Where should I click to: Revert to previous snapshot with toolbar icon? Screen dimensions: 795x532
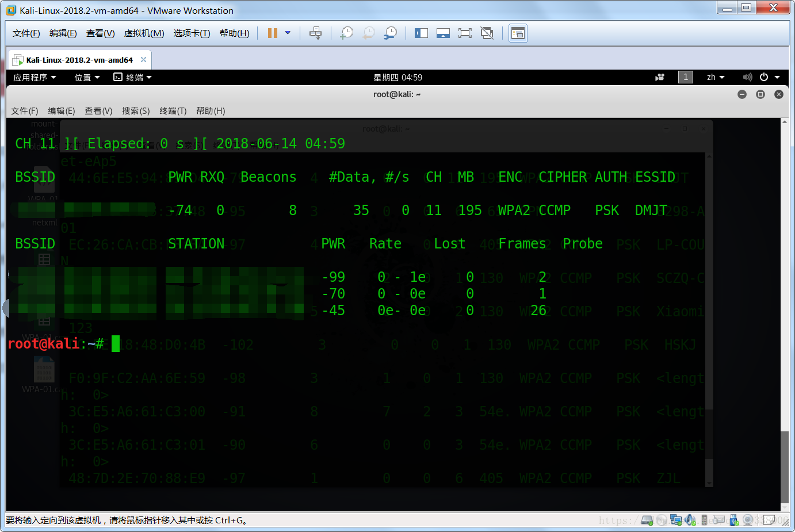coord(368,33)
